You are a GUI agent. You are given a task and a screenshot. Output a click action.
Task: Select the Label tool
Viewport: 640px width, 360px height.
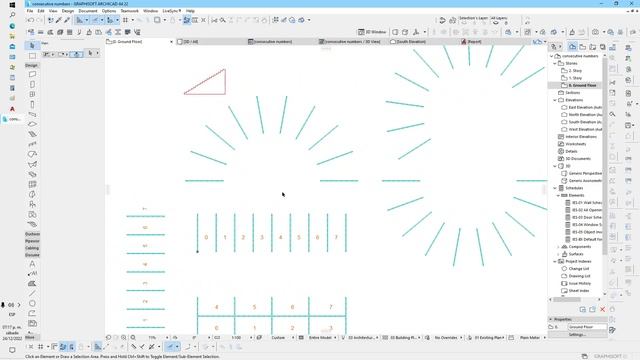[32, 273]
